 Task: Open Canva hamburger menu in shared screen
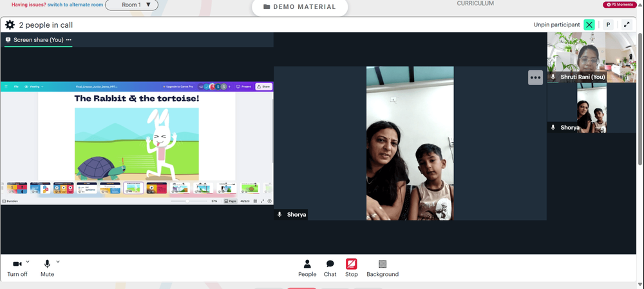point(6,87)
